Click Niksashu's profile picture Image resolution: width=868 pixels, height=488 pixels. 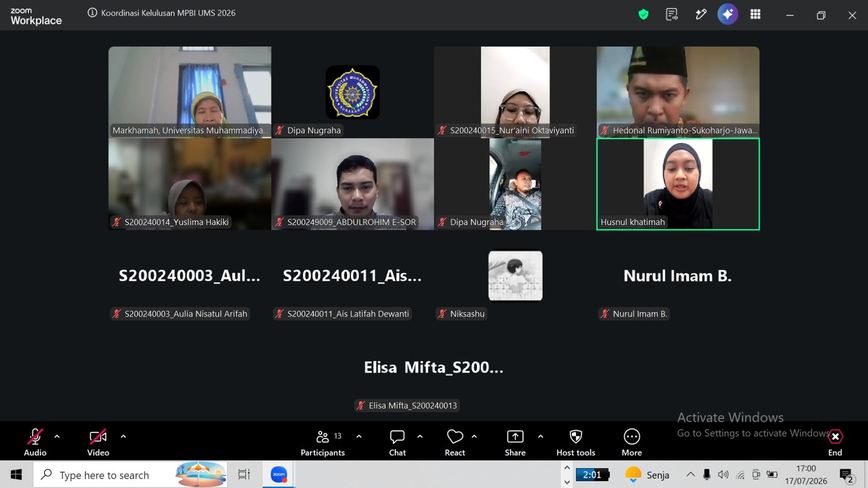click(515, 276)
